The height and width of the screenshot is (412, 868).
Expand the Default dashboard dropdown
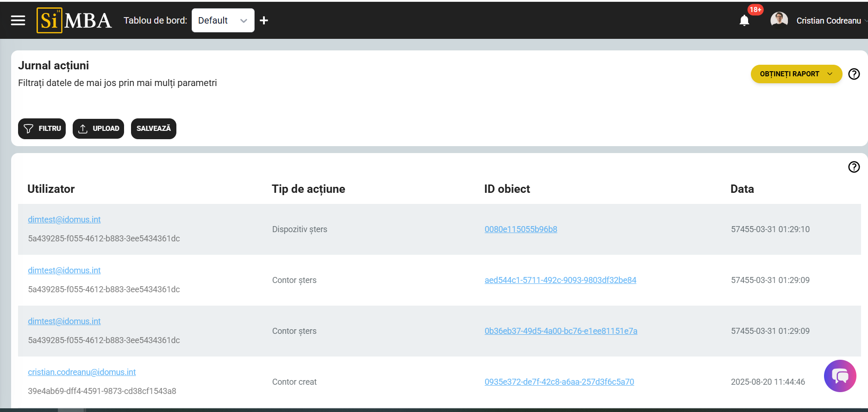(223, 20)
